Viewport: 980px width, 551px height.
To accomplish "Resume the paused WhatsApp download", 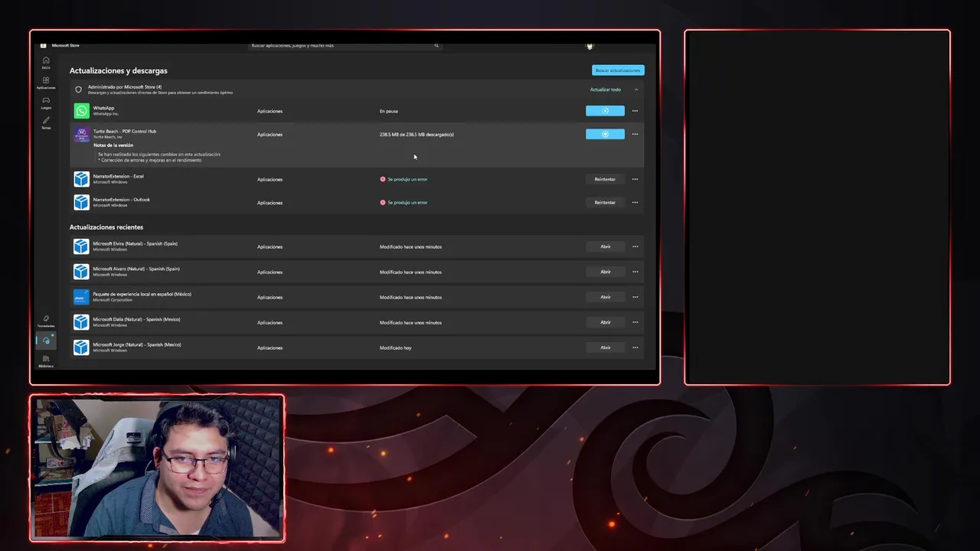I will [605, 111].
